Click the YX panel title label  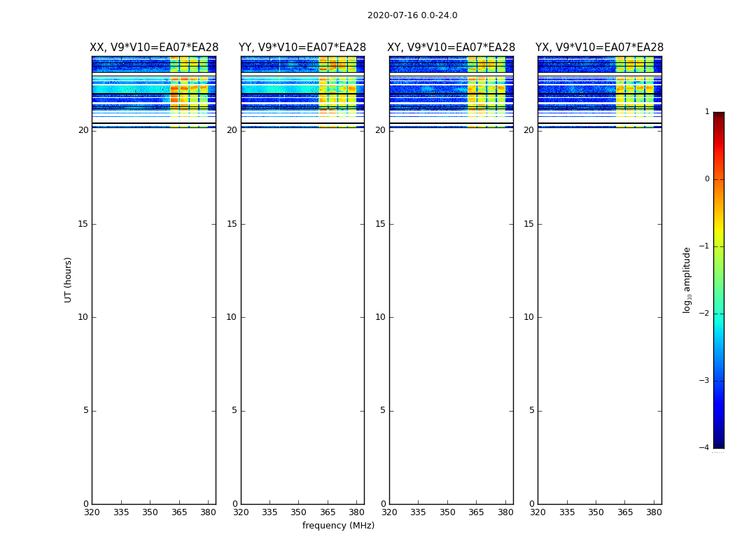599,48
